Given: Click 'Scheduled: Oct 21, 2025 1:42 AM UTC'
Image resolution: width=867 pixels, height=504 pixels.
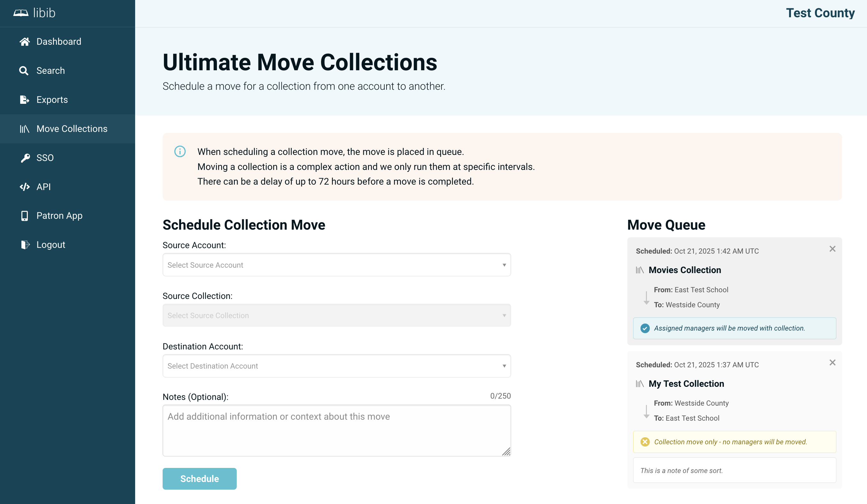Looking at the screenshot, I should coord(697,251).
